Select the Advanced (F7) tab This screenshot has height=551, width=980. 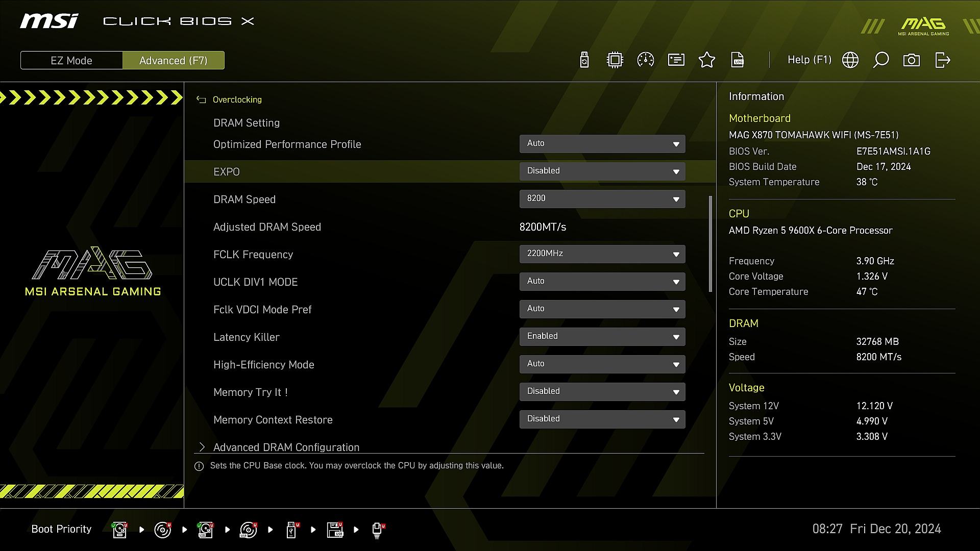tap(174, 60)
